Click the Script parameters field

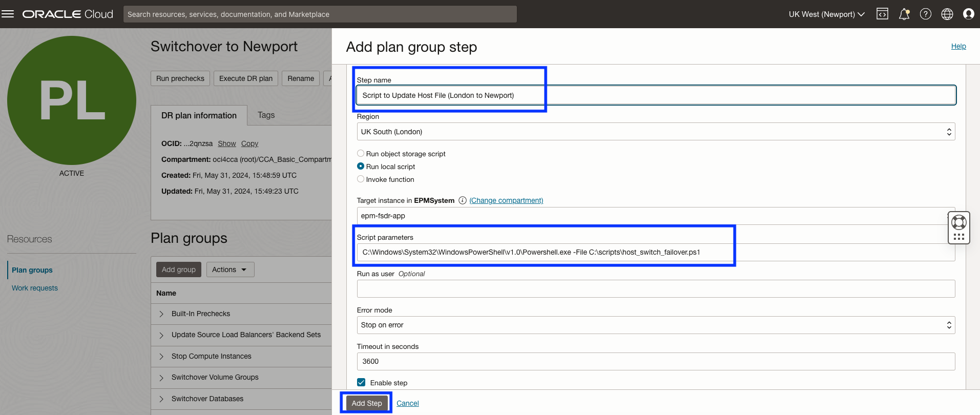point(656,252)
